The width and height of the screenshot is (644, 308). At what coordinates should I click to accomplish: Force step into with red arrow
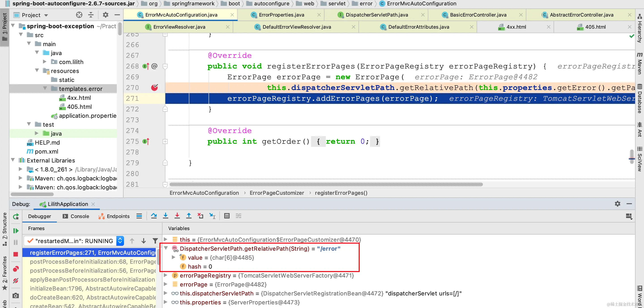coord(177,216)
